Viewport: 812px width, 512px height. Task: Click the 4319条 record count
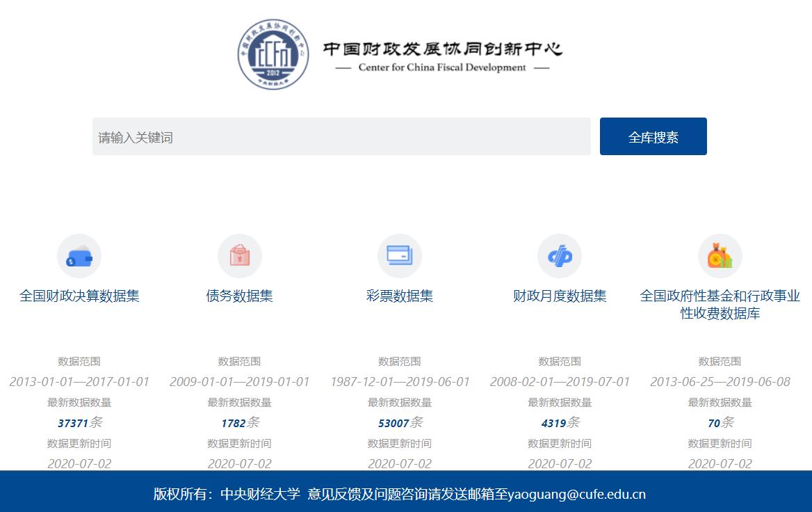560,423
